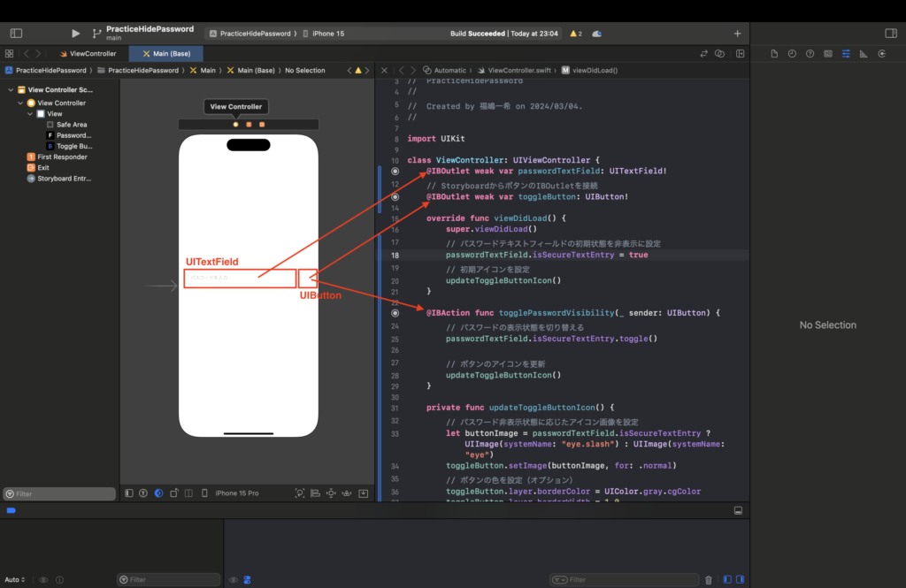906x588 pixels.
Task: Open the Quick Help inspector
Action: 810,54
